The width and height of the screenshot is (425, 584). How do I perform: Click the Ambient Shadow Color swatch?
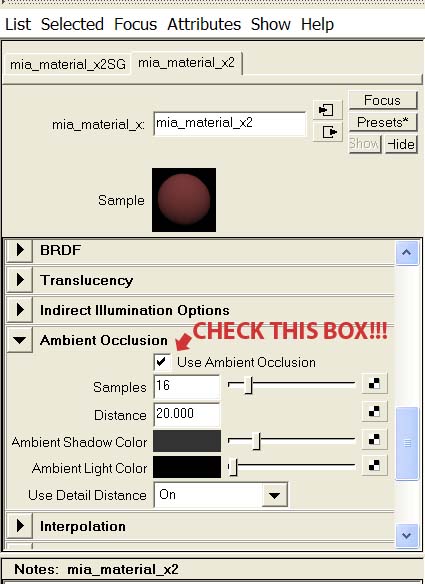point(187,441)
